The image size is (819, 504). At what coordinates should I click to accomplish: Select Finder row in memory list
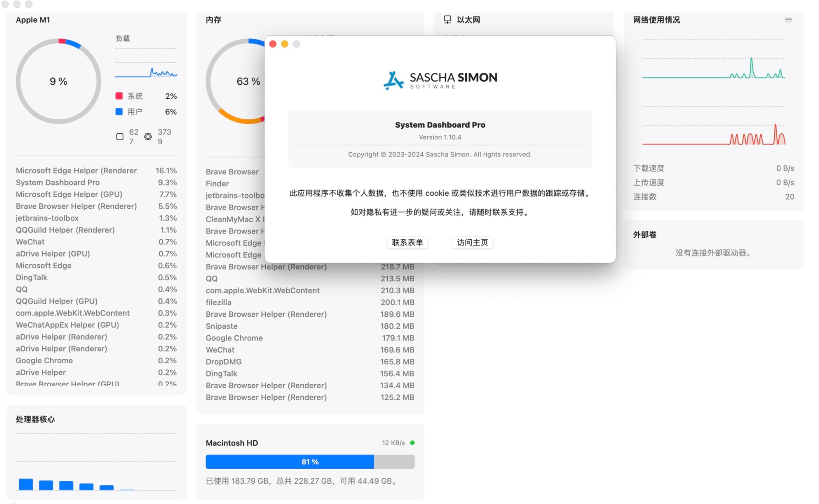click(235, 184)
